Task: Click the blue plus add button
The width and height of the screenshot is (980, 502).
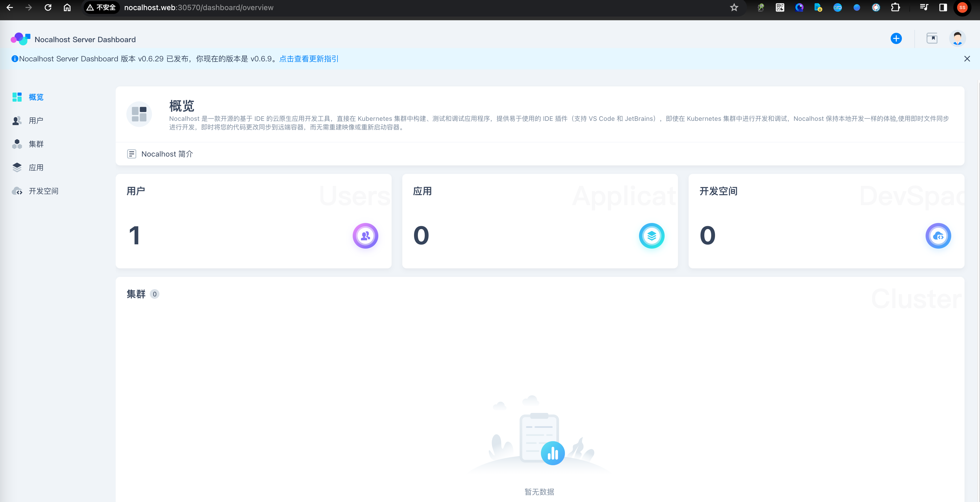Action: [896, 38]
